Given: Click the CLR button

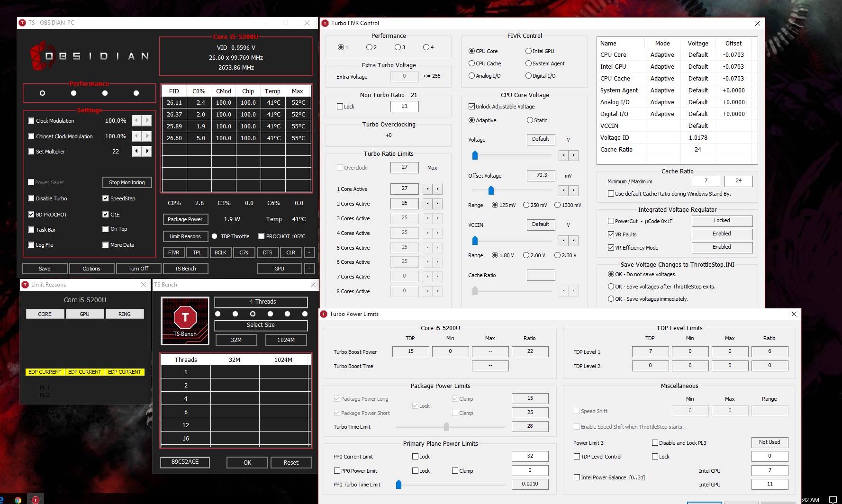Looking at the screenshot, I should pos(291,252).
